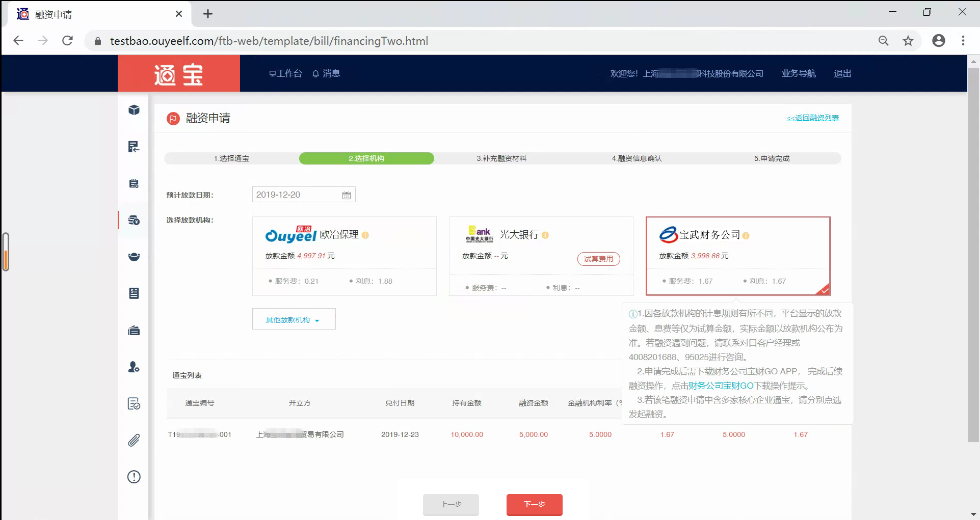Click step 5.申请完成
The image size is (980, 520).
tap(772, 158)
